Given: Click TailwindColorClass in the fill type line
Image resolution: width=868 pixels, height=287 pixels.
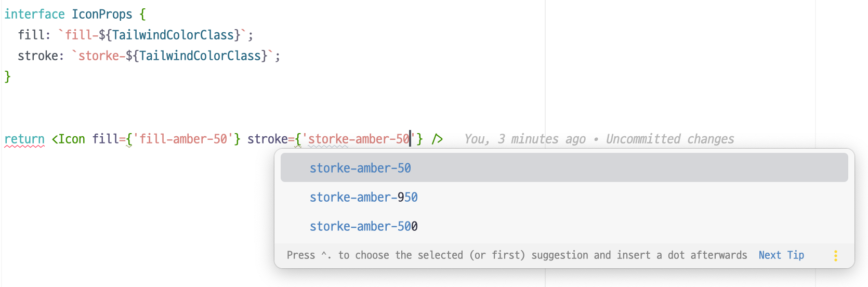Looking at the screenshot, I should 173,35.
